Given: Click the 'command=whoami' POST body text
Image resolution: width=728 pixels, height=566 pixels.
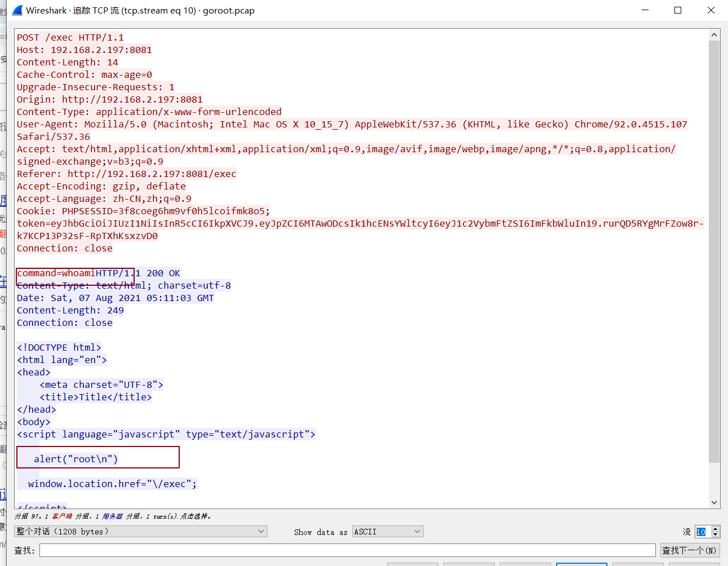Looking at the screenshot, I should pyautogui.click(x=56, y=273).
